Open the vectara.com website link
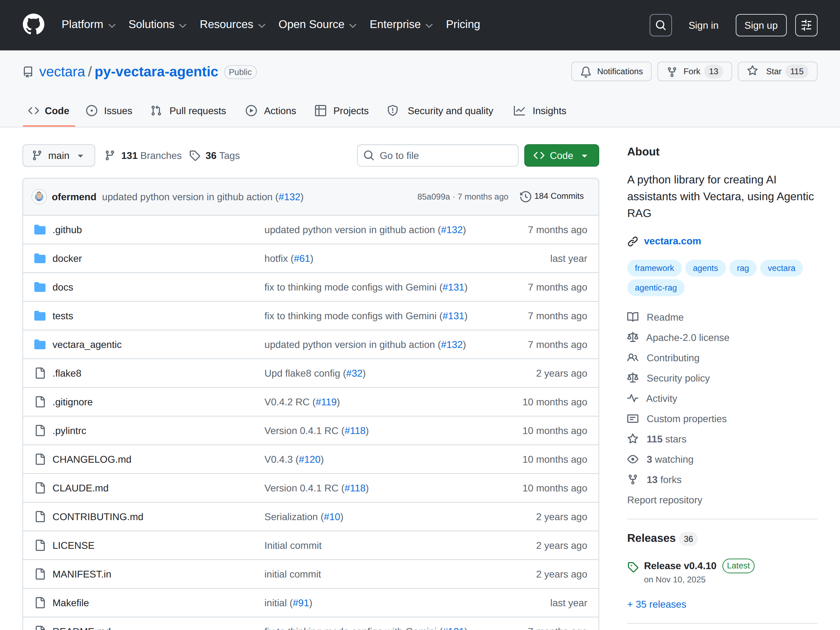840x630 pixels. (672, 241)
